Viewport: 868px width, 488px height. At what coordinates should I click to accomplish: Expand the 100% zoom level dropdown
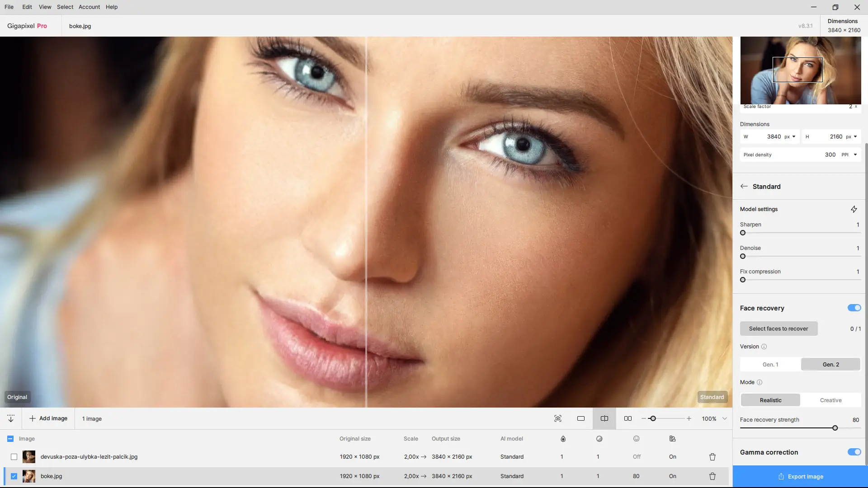[725, 418]
